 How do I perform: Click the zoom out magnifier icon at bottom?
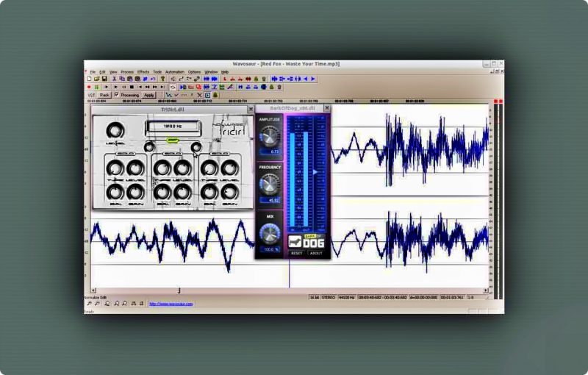click(x=97, y=304)
